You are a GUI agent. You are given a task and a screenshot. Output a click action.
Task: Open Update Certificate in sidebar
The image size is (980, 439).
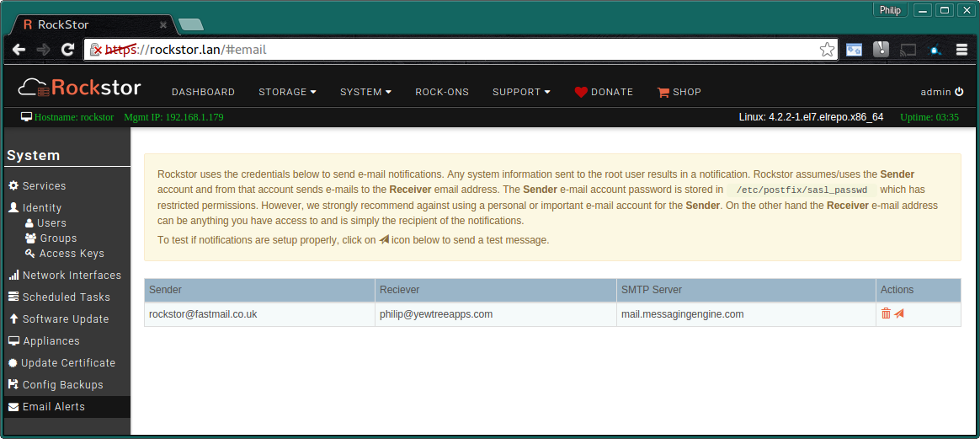[61, 362]
